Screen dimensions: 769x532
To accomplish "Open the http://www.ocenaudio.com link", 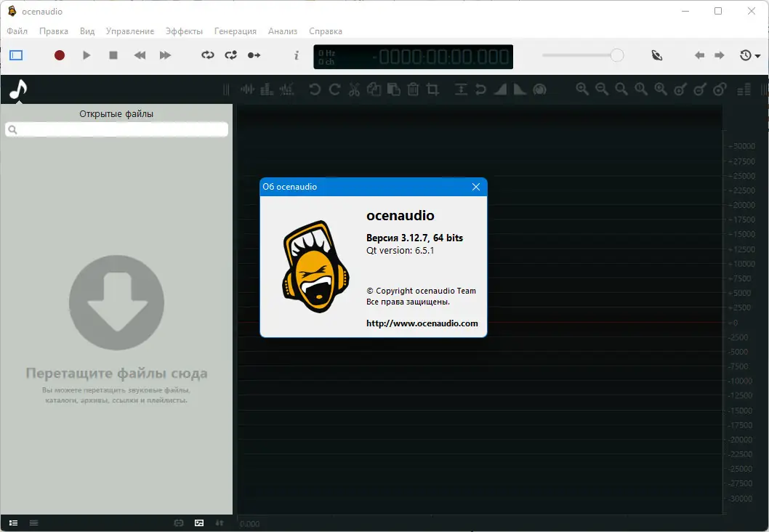I will tap(422, 323).
